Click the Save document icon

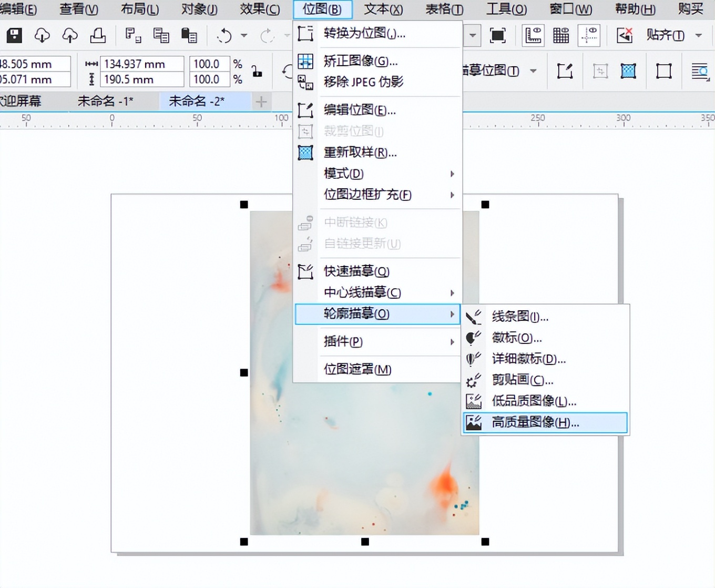[14, 36]
